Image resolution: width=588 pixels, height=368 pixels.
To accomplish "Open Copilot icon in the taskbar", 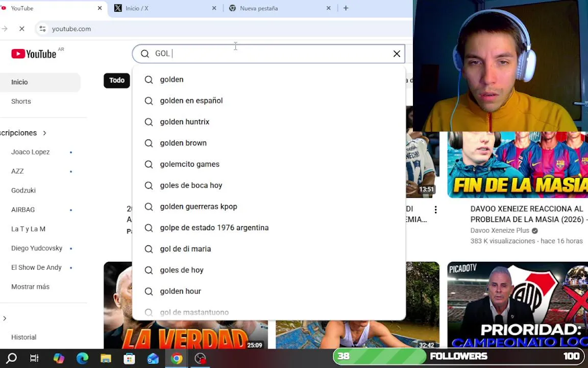I will pos(59,358).
